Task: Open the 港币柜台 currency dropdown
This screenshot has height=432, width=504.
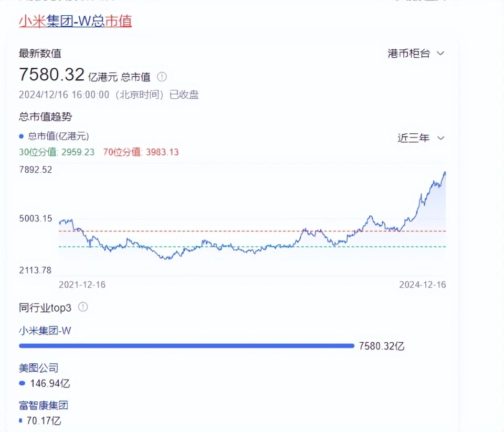Action: point(416,54)
